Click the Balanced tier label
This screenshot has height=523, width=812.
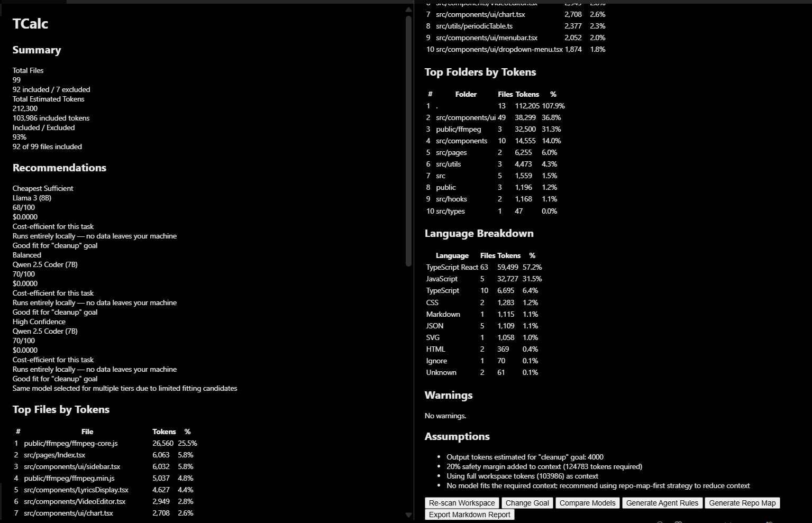27,255
